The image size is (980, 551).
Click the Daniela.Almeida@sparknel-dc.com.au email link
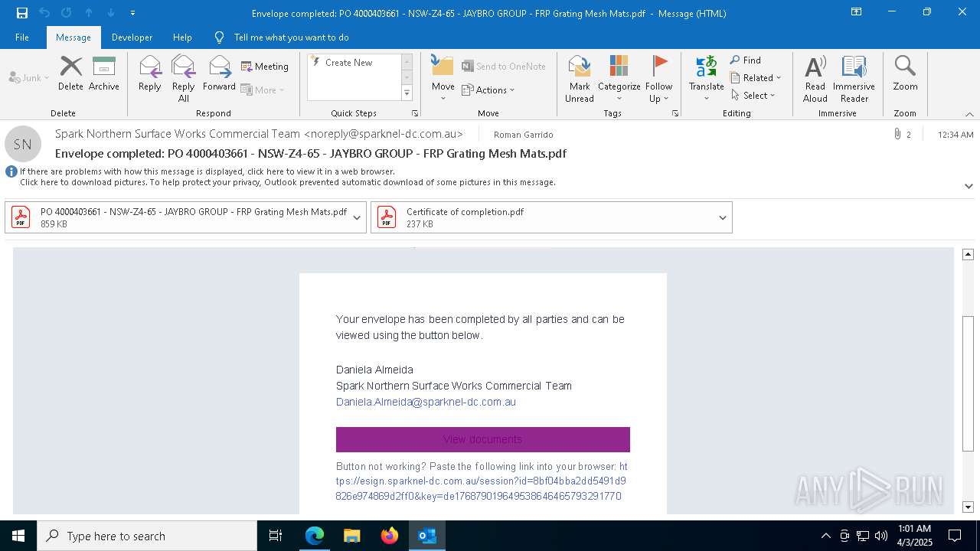coord(426,402)
